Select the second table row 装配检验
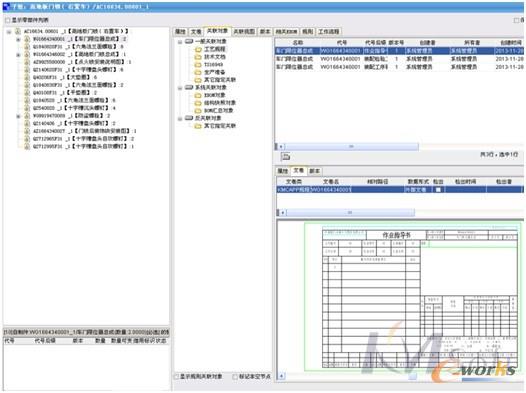 [399, 59]
